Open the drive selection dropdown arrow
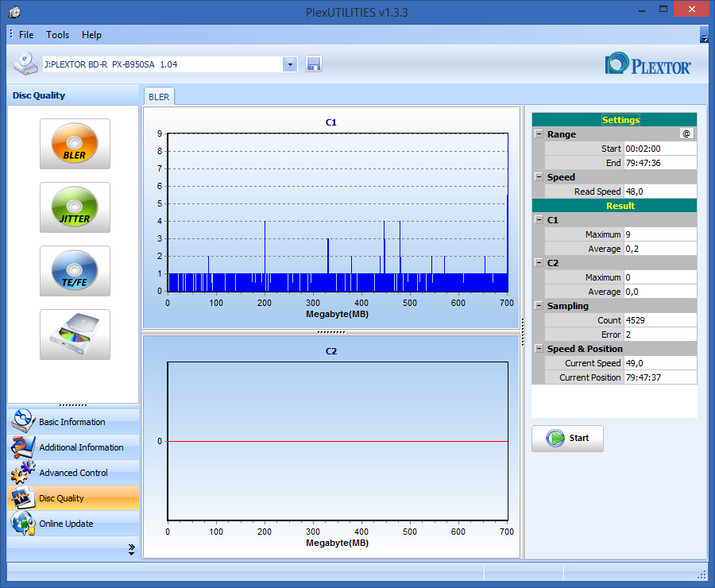This screenshot has width=715, height=588. click(x=290, y=64)
